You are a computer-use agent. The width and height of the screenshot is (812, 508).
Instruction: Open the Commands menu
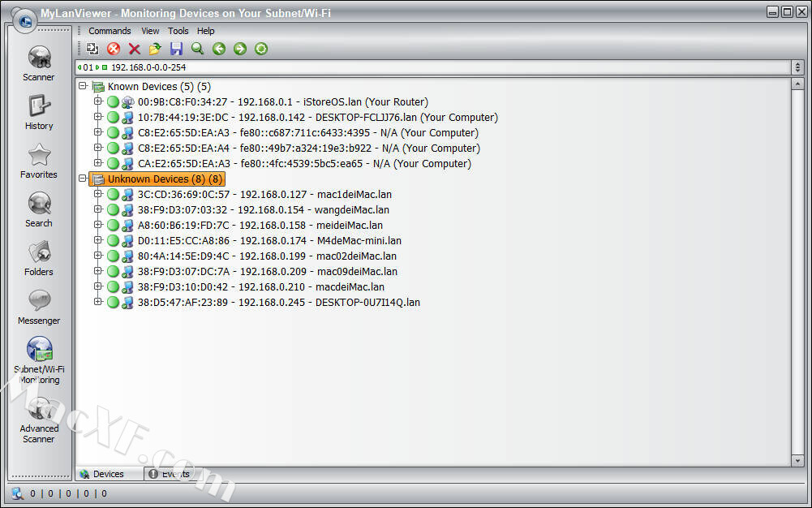(110, 31)
